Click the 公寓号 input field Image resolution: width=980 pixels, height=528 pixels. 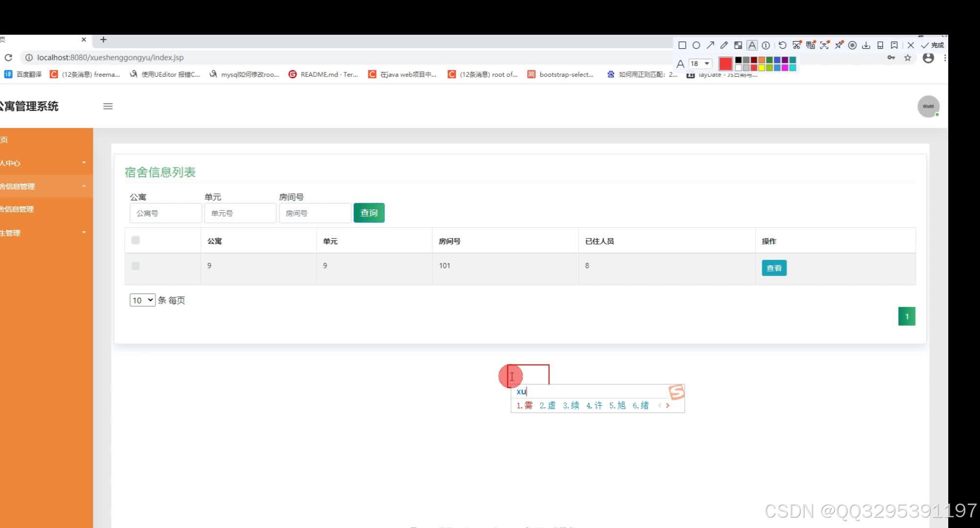click(x=166, y=213)
